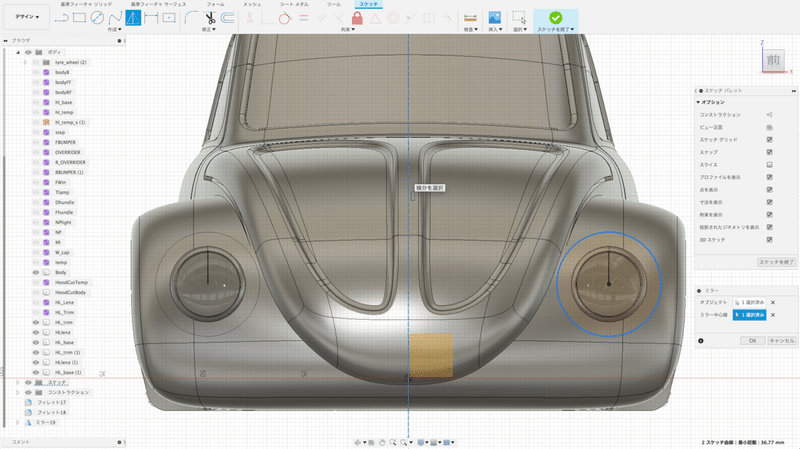Toggle Show Points checkbox

tap(769, 190)
